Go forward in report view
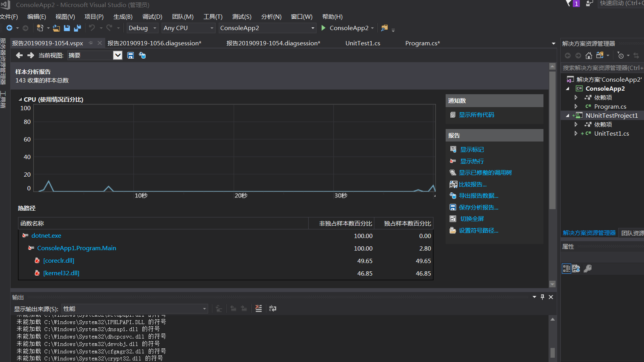 [x=31, y=56]
